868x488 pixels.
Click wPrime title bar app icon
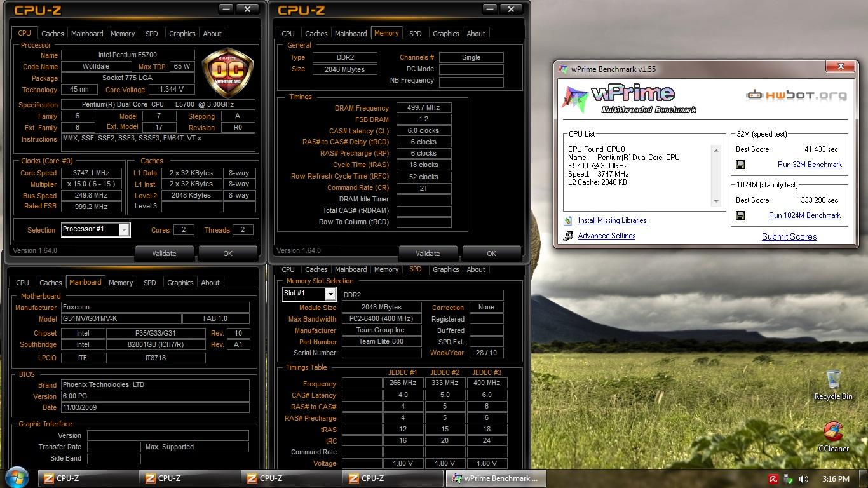point(563,69)
